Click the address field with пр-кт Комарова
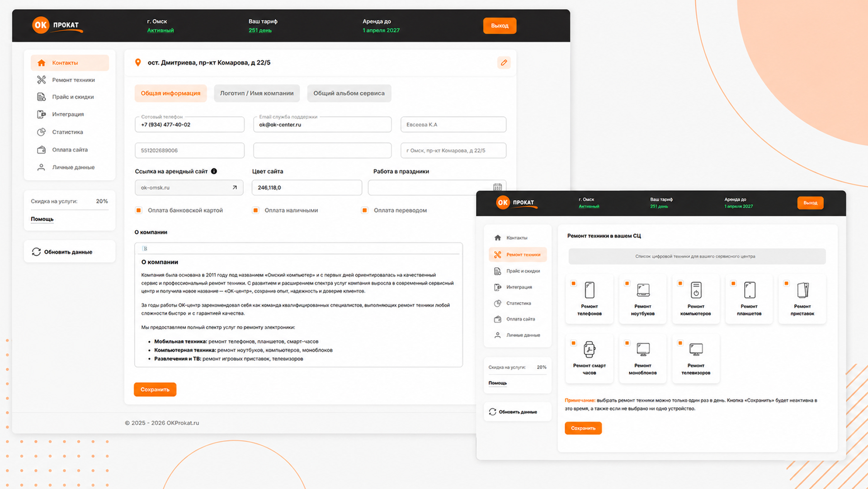Screen dimensions: 868x489 pyautogui.click(x=453, y=150)
